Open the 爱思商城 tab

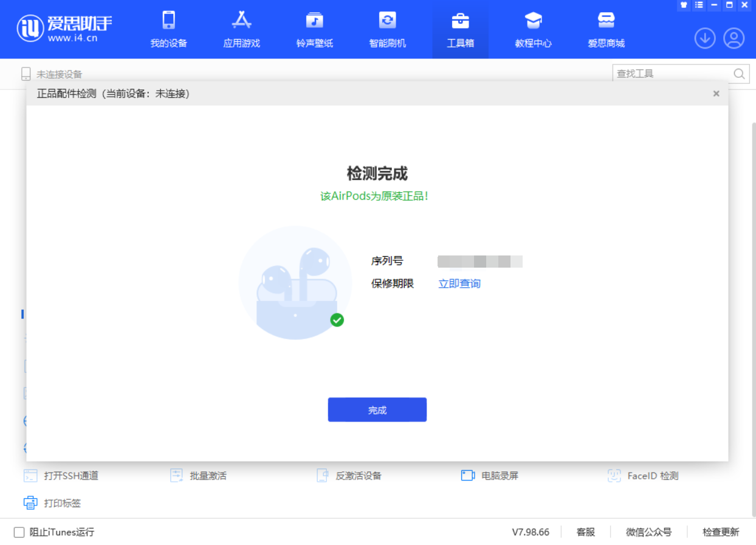coord(606,29)
